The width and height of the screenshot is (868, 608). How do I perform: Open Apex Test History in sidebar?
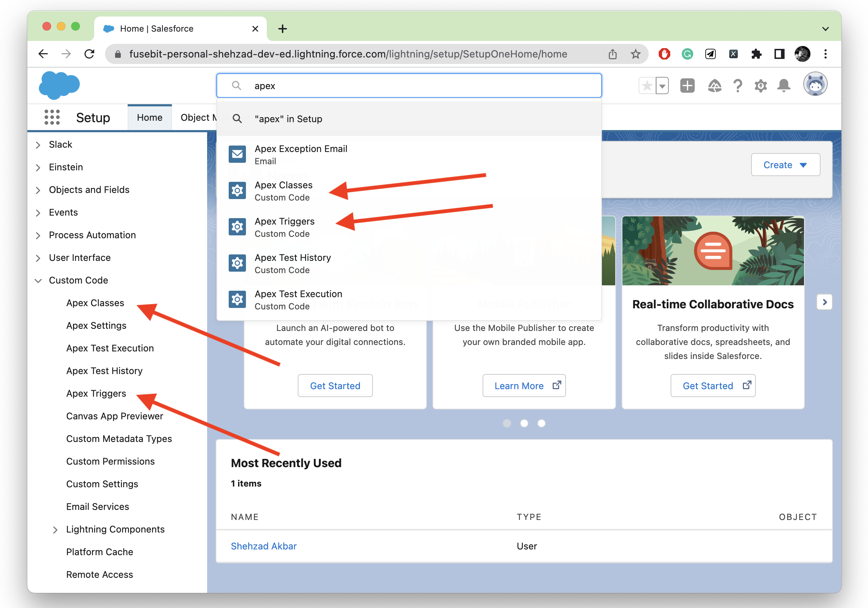click(x=104, y=371)
